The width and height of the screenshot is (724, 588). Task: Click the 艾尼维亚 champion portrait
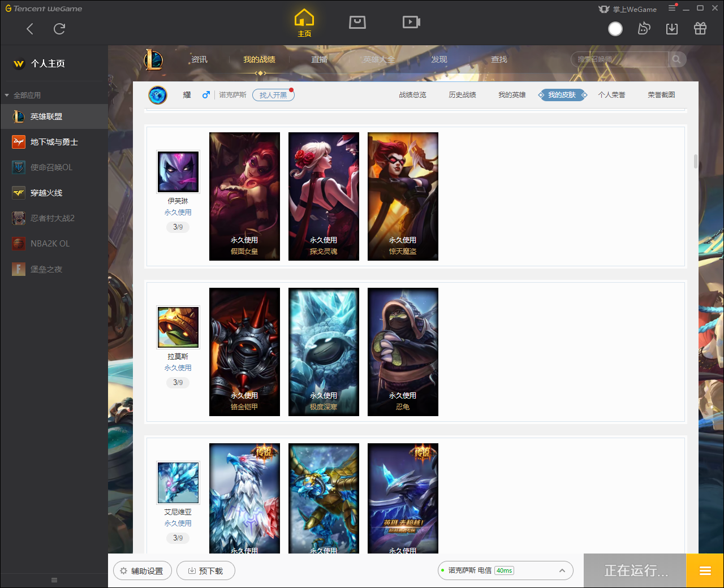click(x=178, y=483)
